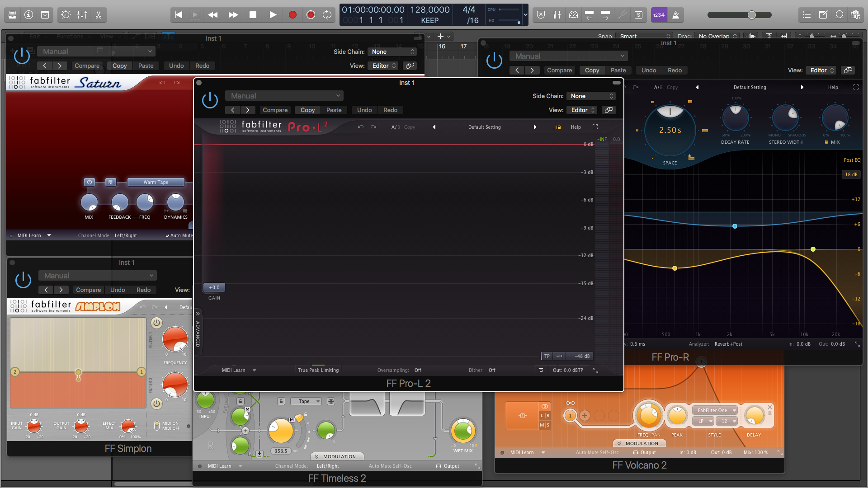Click the Timeless 2 lock icon

coord(281,401)
